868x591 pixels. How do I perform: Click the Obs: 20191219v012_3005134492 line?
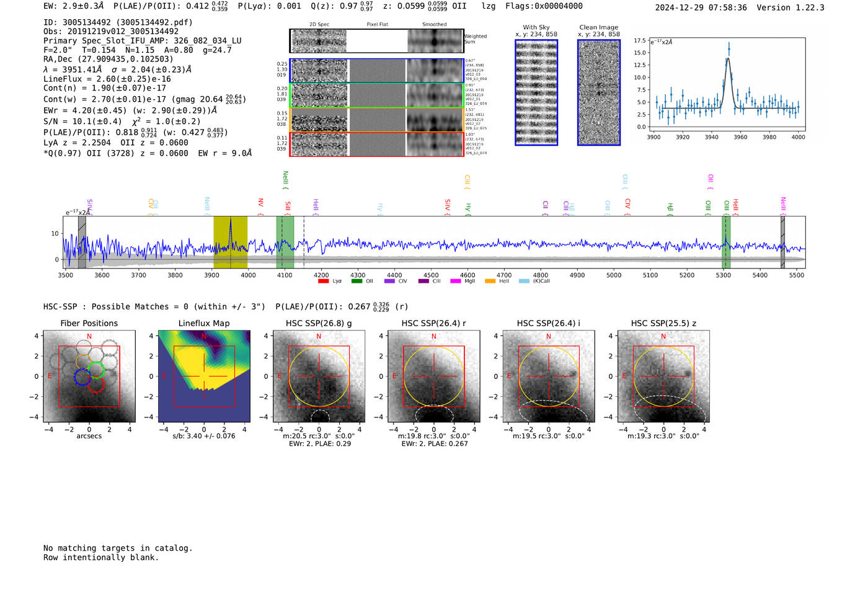click(x=111, y=32)
